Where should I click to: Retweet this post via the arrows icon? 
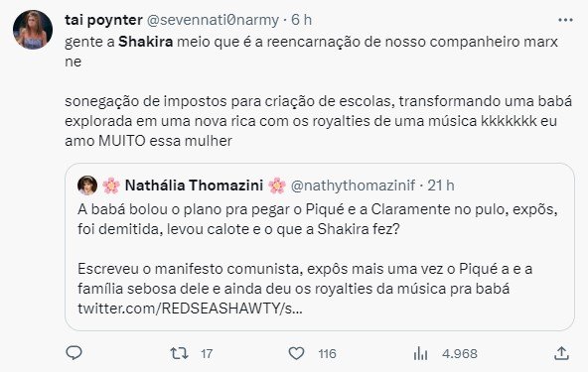[x=179, y=353]
